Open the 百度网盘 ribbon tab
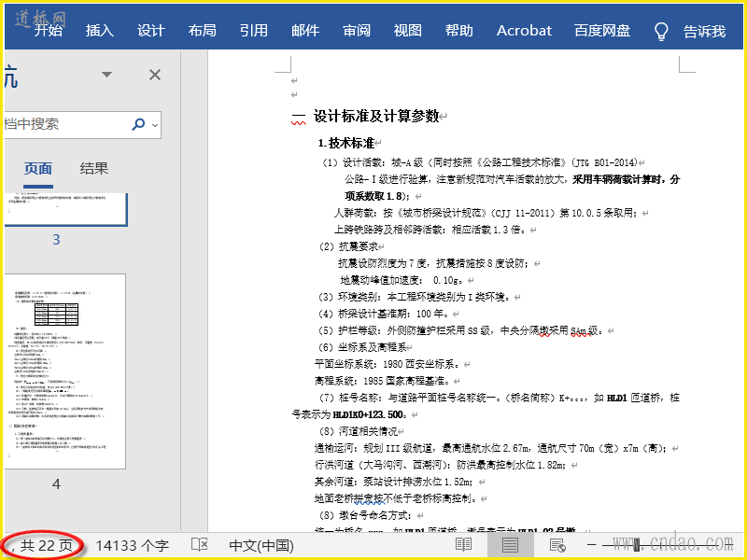Viewport: 747px width, 560px height. click(602, 31)
